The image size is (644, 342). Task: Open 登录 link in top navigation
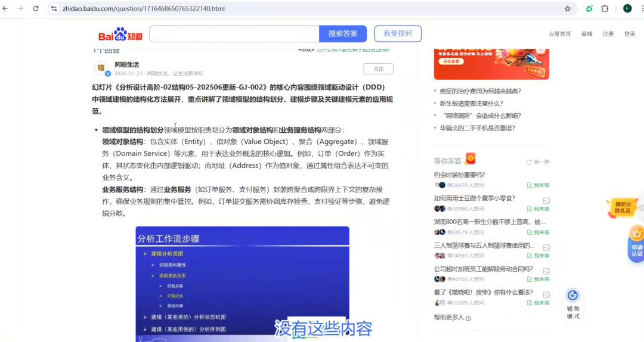click(x=629, y=34)
